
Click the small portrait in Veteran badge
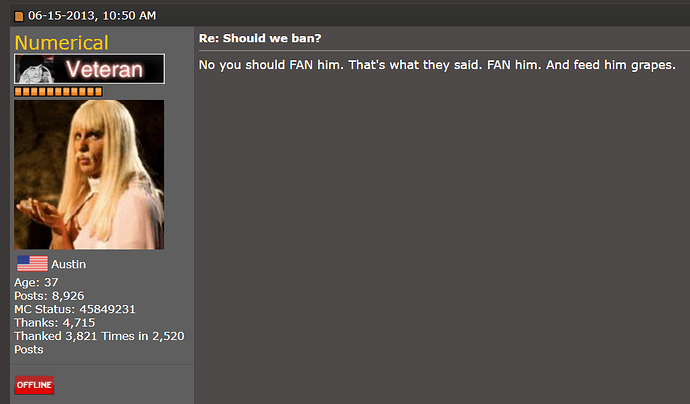34,69
